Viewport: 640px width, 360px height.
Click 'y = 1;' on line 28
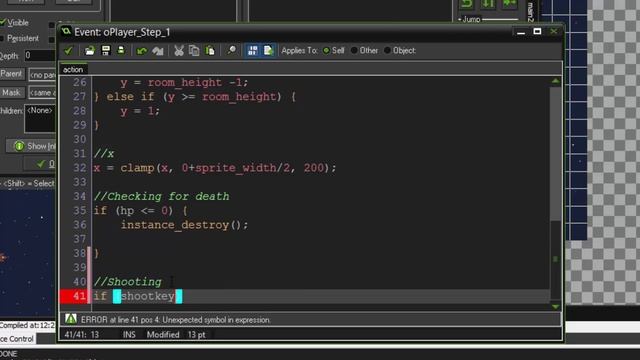[x=140, y=111]
